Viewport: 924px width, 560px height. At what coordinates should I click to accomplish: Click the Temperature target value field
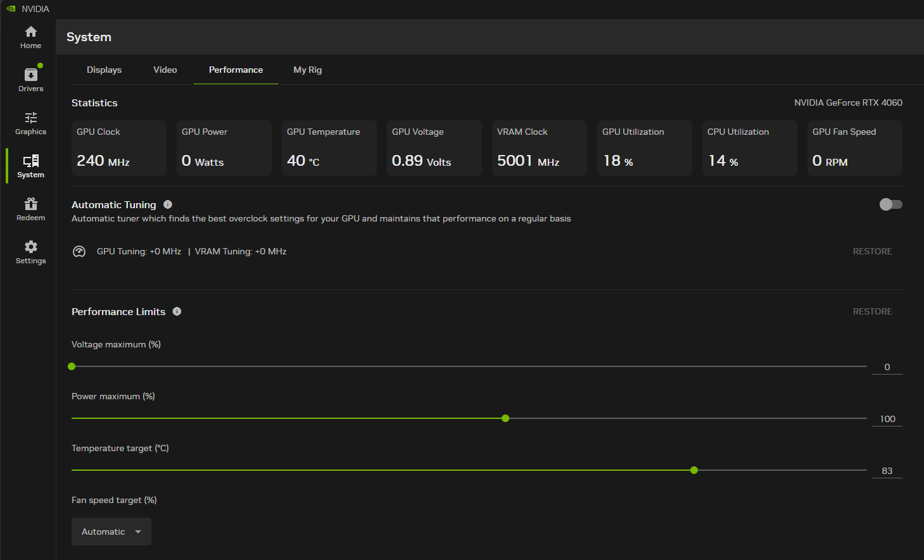click(x=887, y=471)
